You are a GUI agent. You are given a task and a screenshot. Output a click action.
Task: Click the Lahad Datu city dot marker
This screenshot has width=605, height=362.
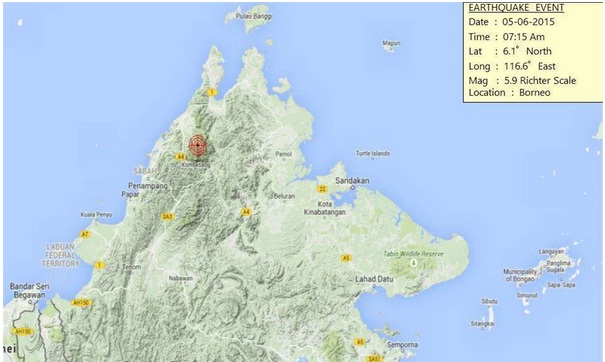coord(374,286)
